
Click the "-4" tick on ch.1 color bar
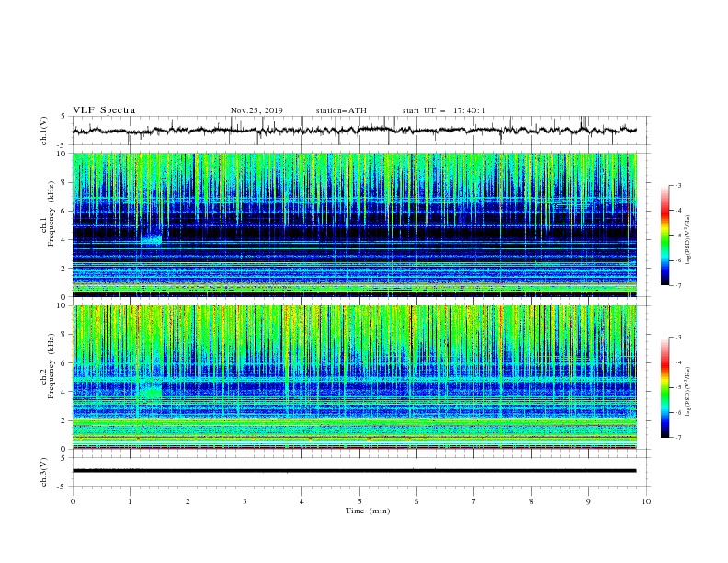pyautogui.click(x=678, y=211)
